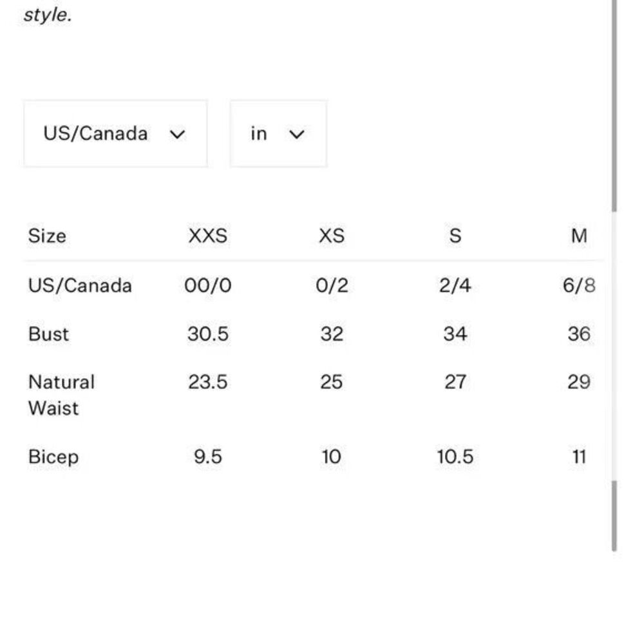Click the US/Canada row label in table

tap(80, 285)
